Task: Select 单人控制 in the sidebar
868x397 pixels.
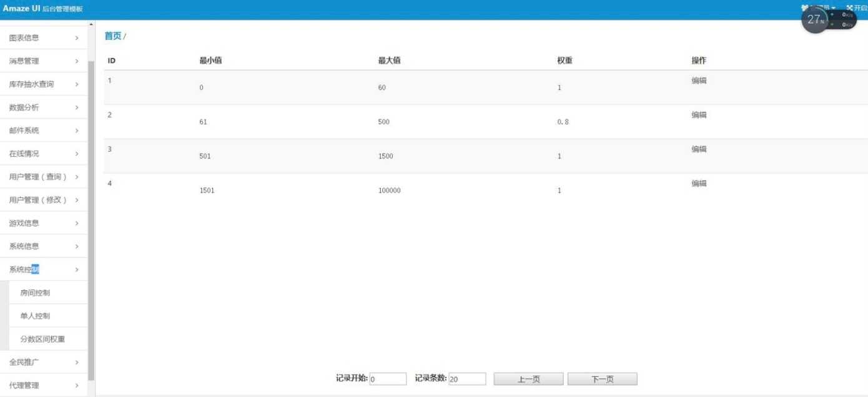Action: tap(35, 316)
